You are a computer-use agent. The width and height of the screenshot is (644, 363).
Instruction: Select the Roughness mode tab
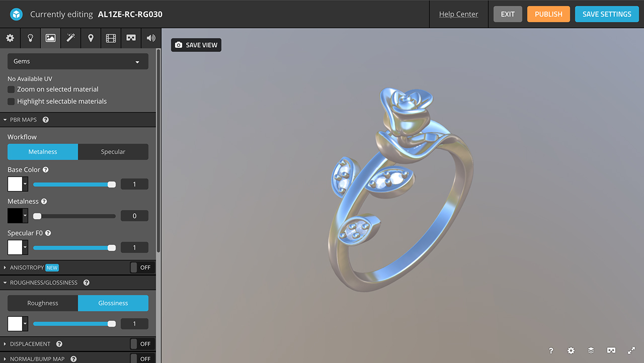[43, 303]
